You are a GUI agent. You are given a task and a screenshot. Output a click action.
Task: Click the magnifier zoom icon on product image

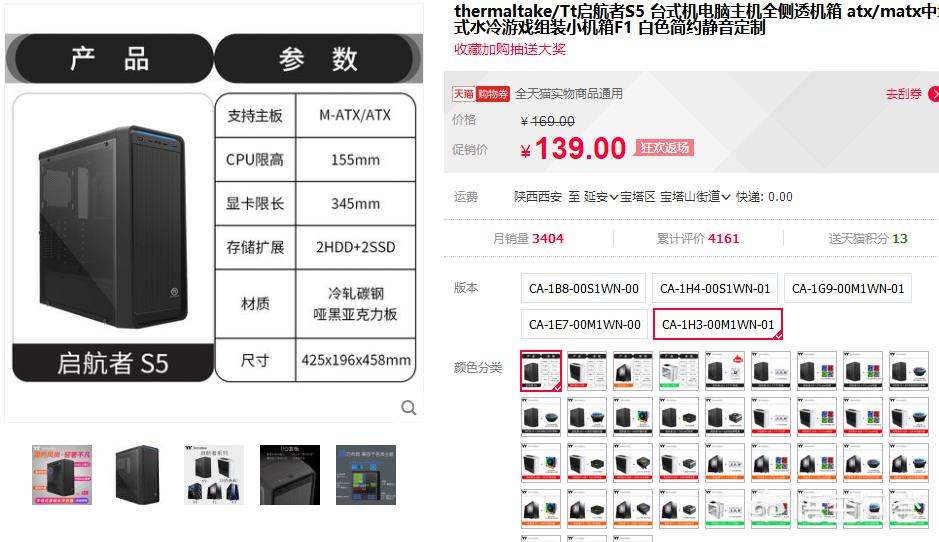[x=408, y=408]
